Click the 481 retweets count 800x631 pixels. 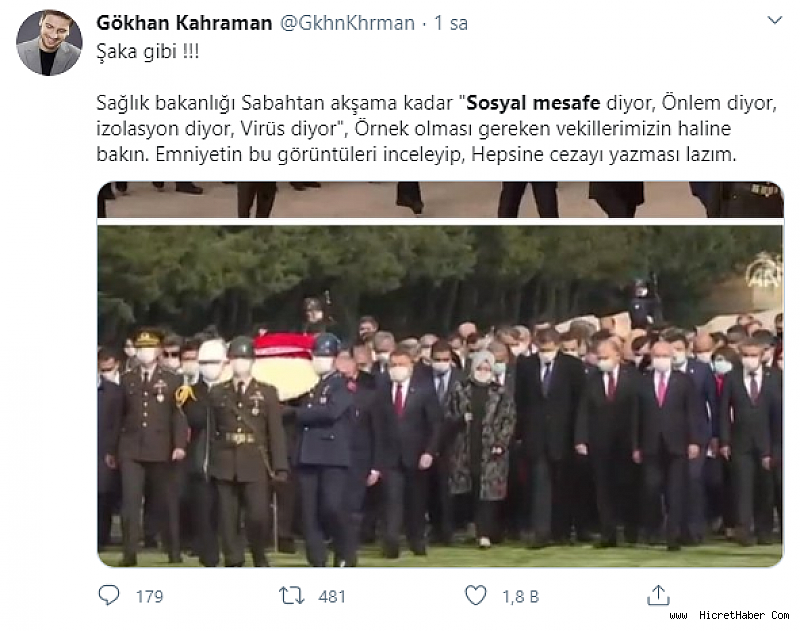click(x=332, y=596)
